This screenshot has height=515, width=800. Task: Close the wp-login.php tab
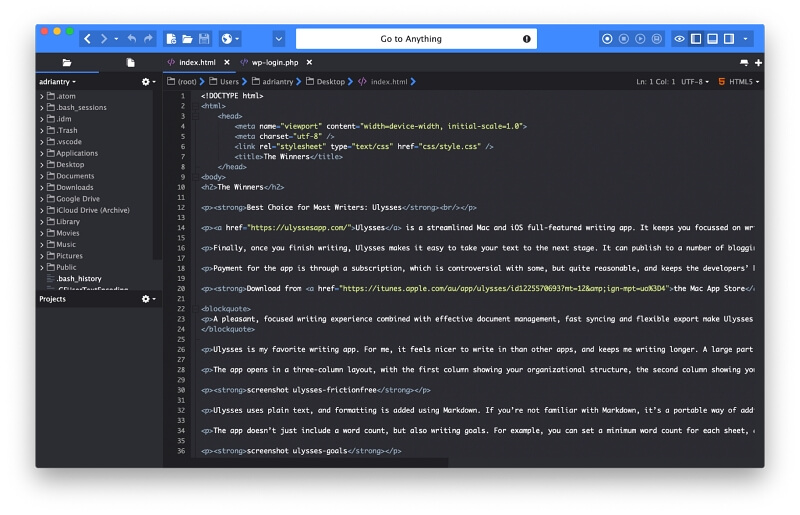tap(309, 62)
